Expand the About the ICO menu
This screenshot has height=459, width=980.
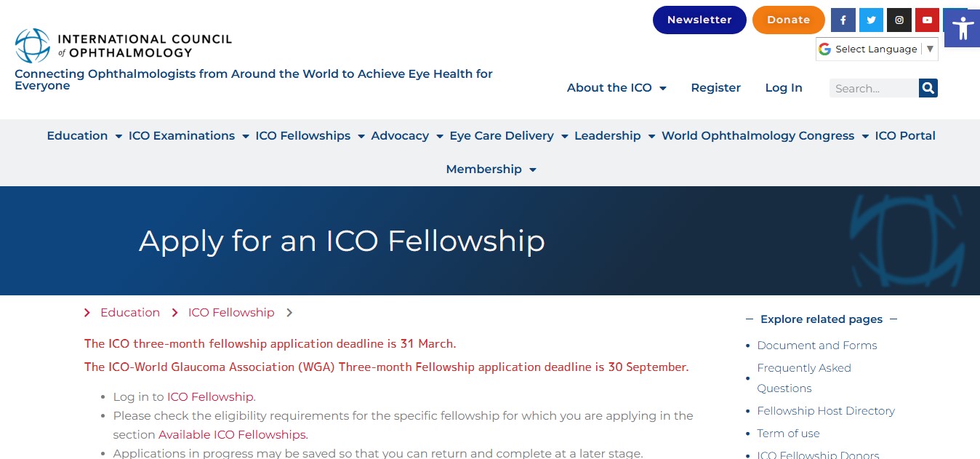tap(616, 88)
